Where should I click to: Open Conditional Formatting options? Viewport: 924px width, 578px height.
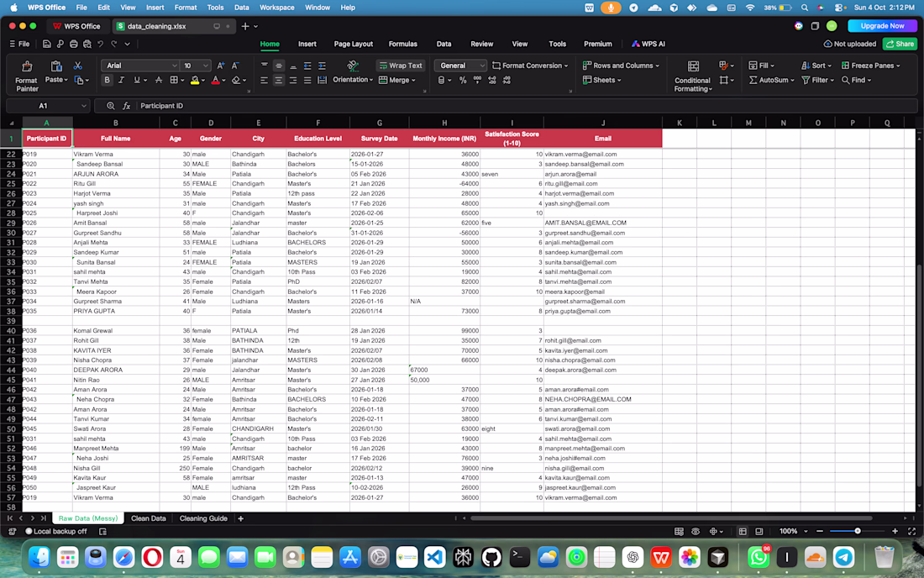pos(693,76)
